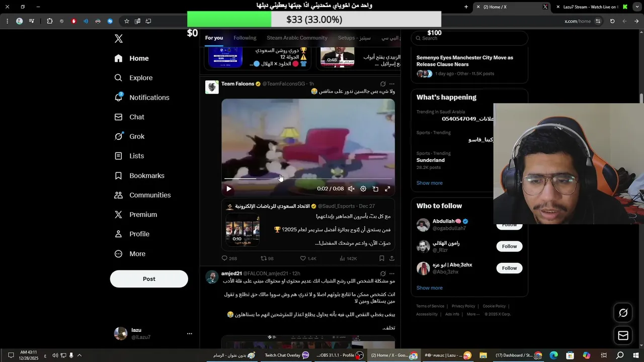
Task: Reply to the Team Falcons post
Action: coord(229,258)
